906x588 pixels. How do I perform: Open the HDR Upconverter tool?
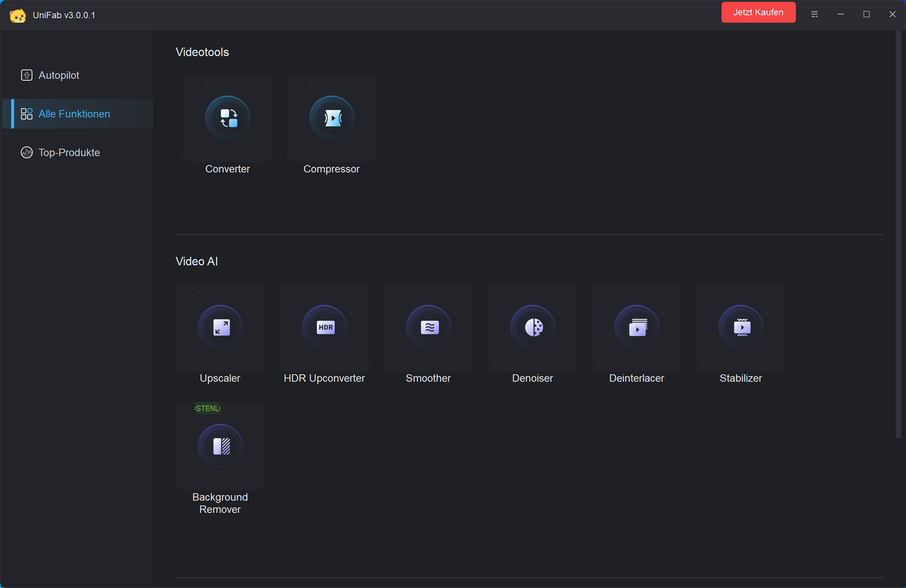tap(324, 327)
